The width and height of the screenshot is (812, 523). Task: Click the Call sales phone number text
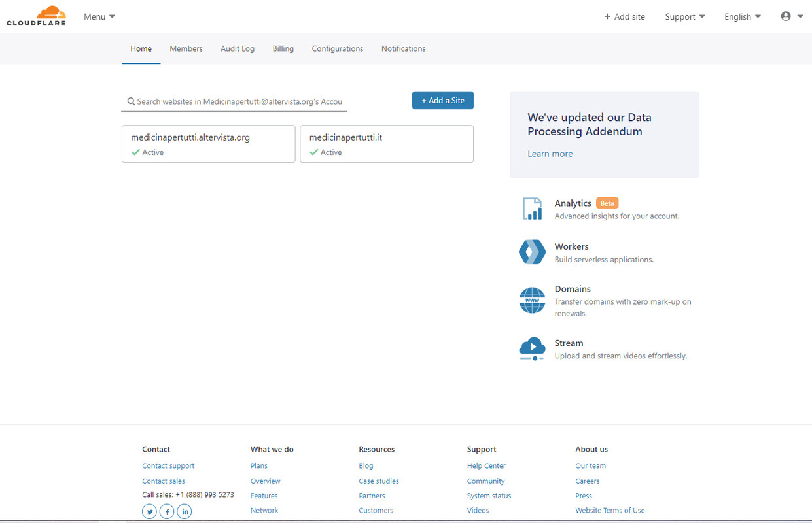coord(188,495)
